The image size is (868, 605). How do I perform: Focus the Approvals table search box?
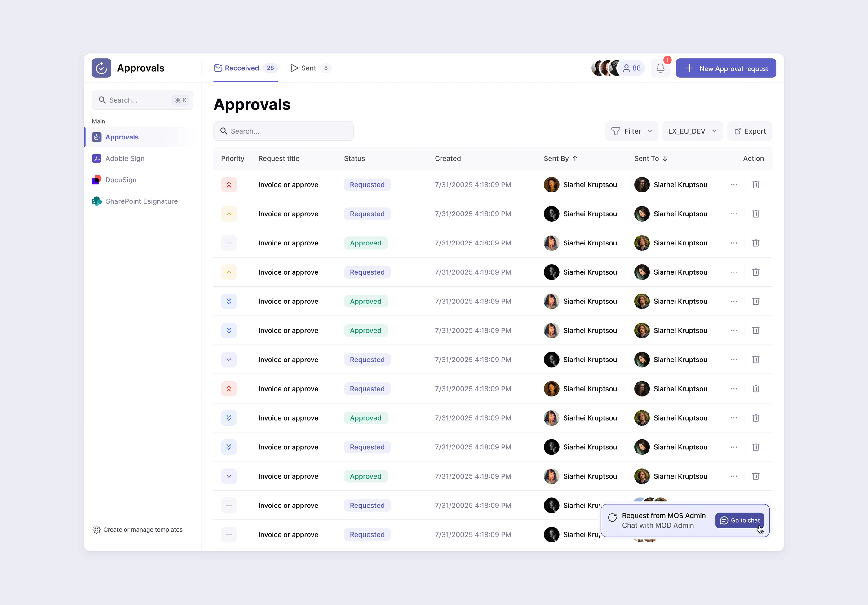pyautogui.click(x=283, y=131)
